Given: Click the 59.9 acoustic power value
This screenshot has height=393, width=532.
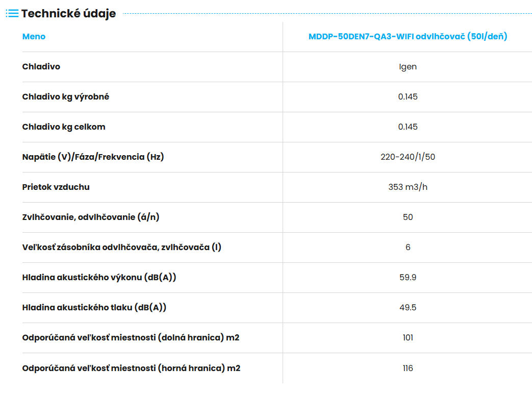Looking at the screenshot, I should pos(408,277).
